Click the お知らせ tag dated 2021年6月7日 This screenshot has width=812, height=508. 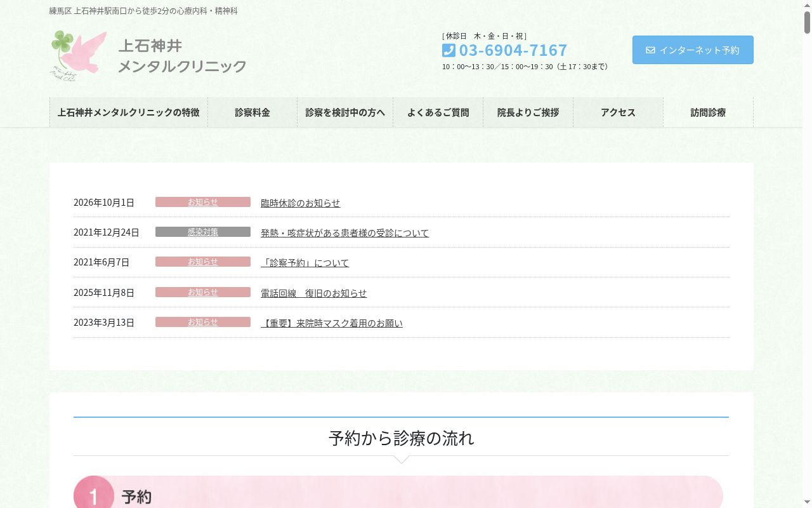[x=203, y=262]
